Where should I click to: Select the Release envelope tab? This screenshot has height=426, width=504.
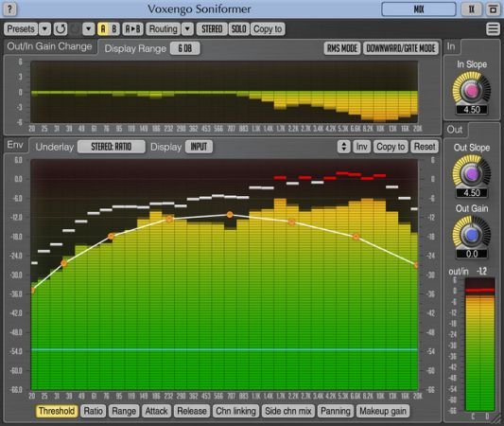pos(192,411)
